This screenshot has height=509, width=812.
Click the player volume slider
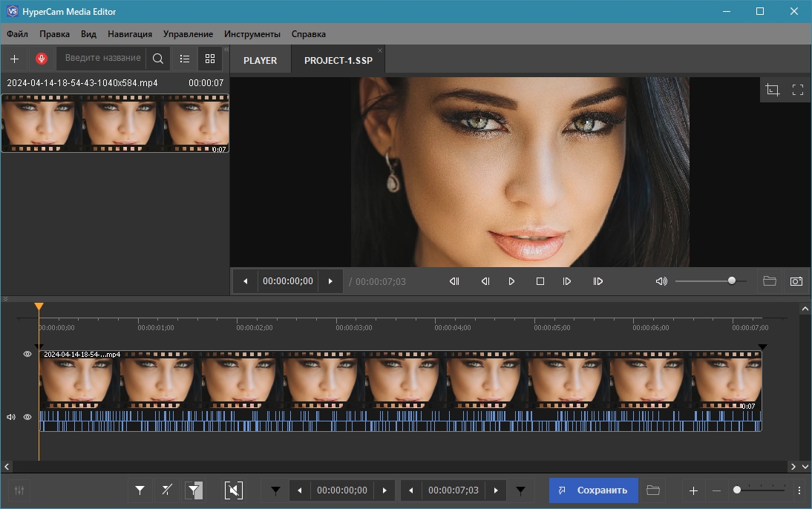(710, 281)
